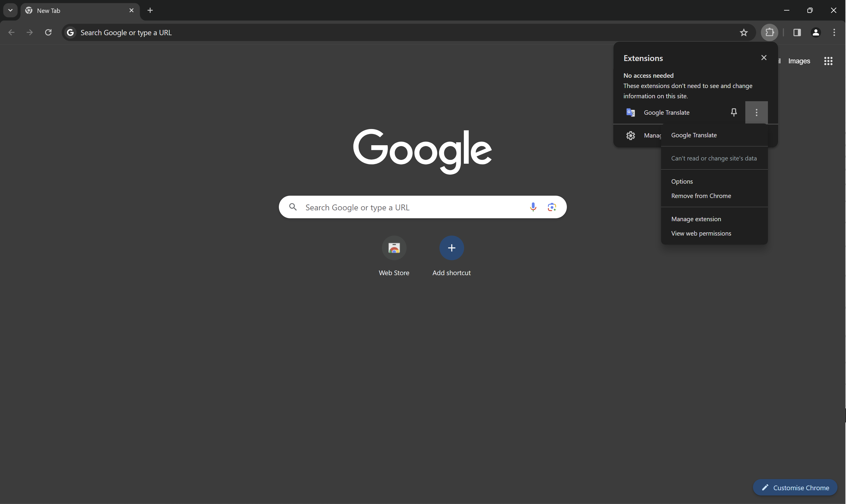Click the search magnifier icon
Screen dimensions: 846x504
[293, 207]
